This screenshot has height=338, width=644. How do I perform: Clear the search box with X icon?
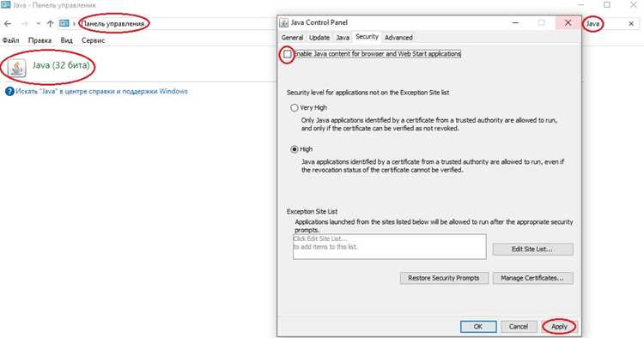point(631,24)
